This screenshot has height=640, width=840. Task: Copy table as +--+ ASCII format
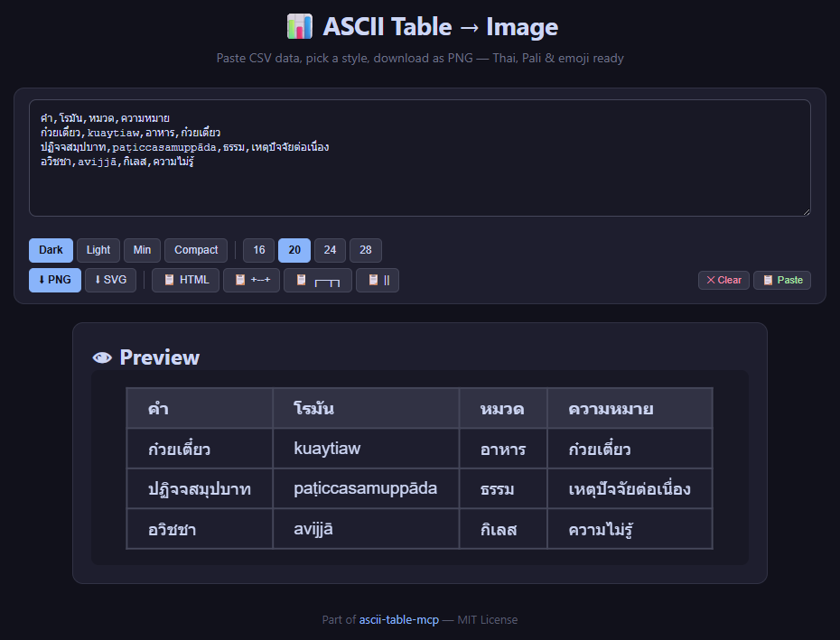pyautogui.click(x=251, y=280)
